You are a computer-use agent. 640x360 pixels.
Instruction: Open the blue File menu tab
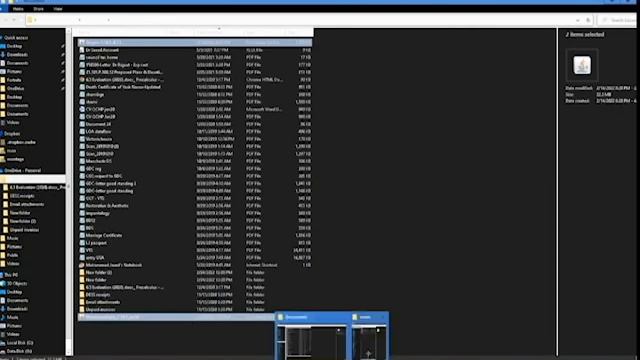point(4,9)
